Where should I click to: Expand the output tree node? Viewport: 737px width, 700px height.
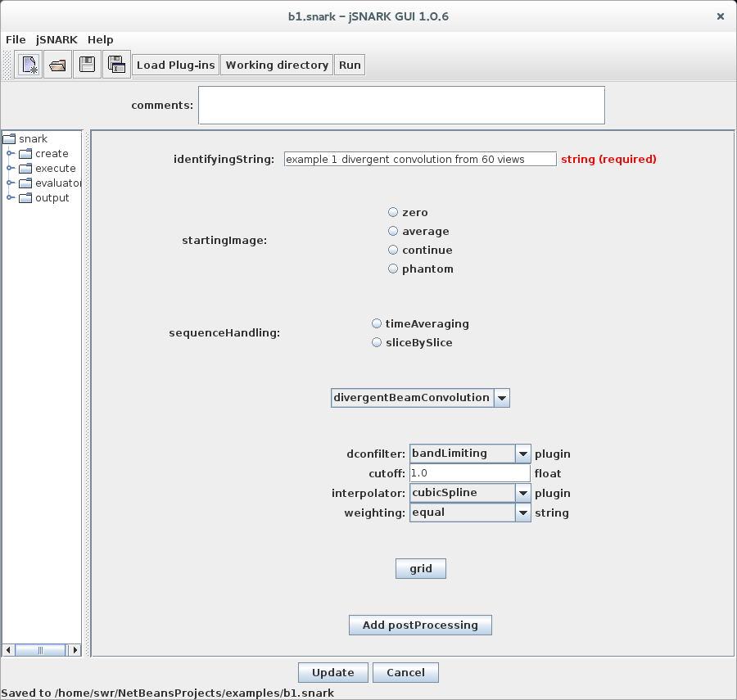[x=10, y=198]
